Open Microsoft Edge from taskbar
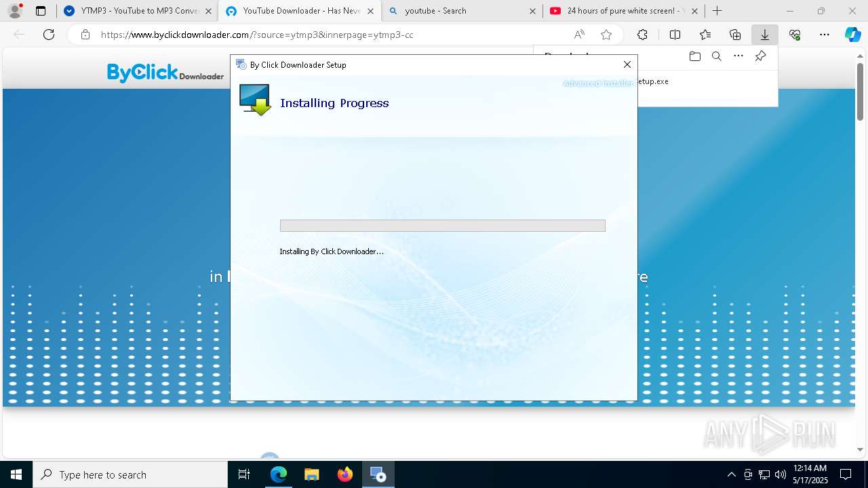Image resolution: width=868 pixels, height=488 pixels. 279,474
